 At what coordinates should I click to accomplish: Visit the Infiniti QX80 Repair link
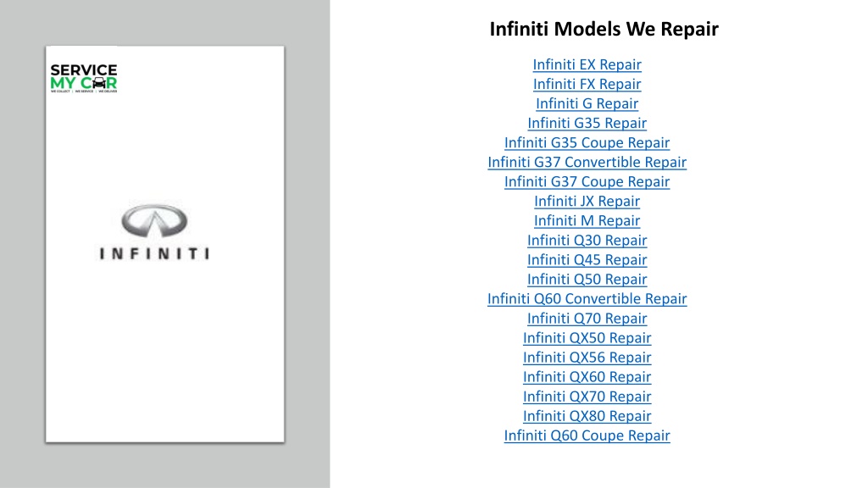587,416
